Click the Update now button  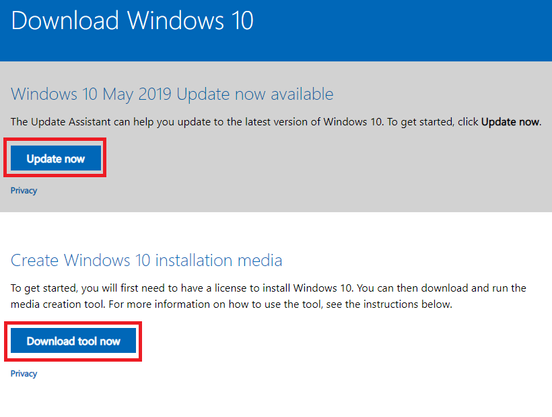[x=56, y=158]
